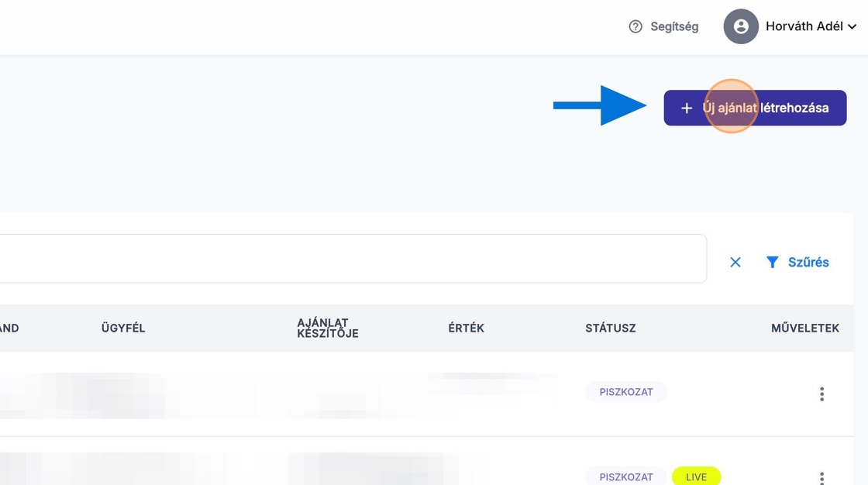
Task: Click the plus icon on new offer button
Action: pos(686,108)
